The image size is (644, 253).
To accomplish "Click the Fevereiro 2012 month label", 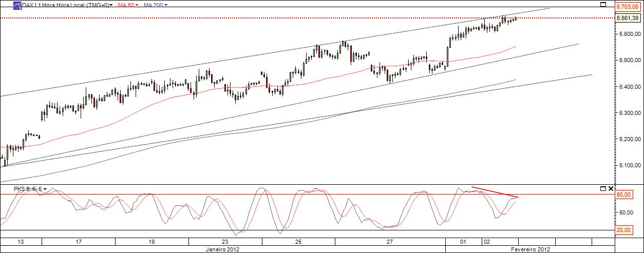I will (530, 249).
